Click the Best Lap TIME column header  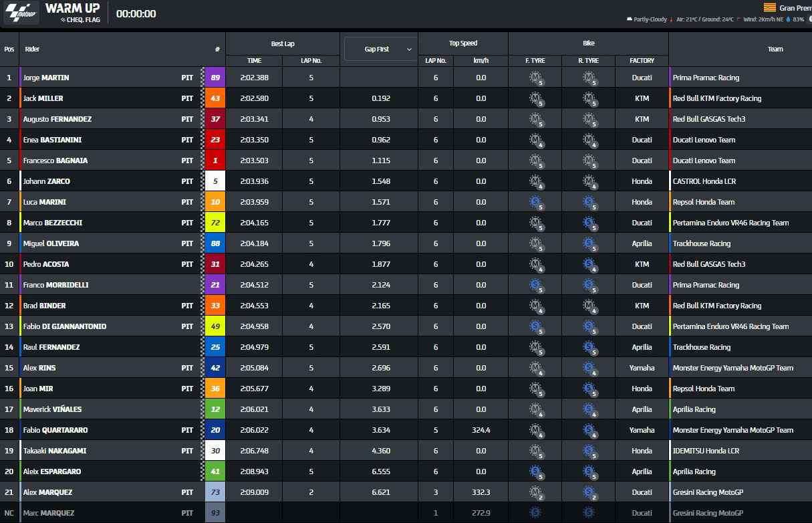(x=253, y=61)
